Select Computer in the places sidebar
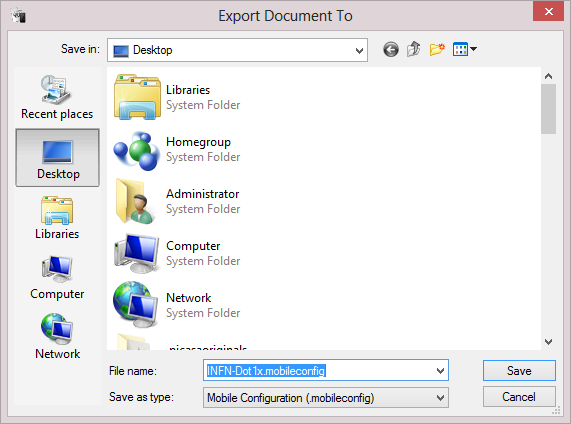571x424 pixels. pos(57,278)
